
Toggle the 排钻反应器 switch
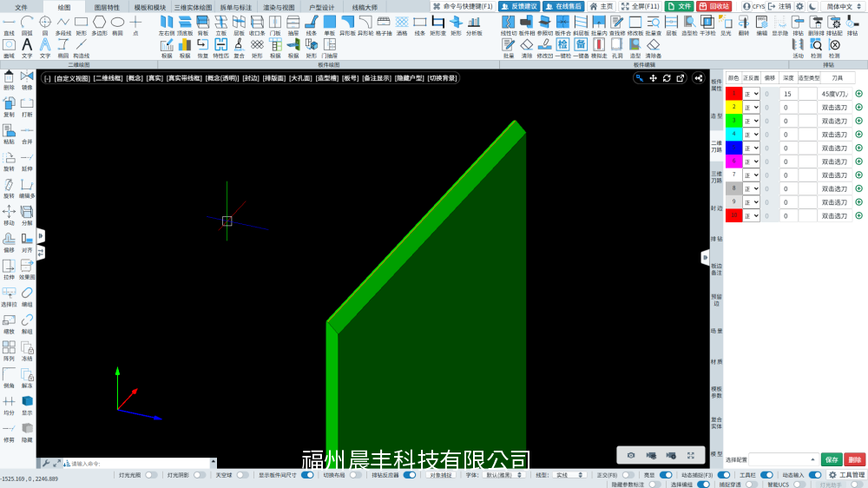point(409,475)
